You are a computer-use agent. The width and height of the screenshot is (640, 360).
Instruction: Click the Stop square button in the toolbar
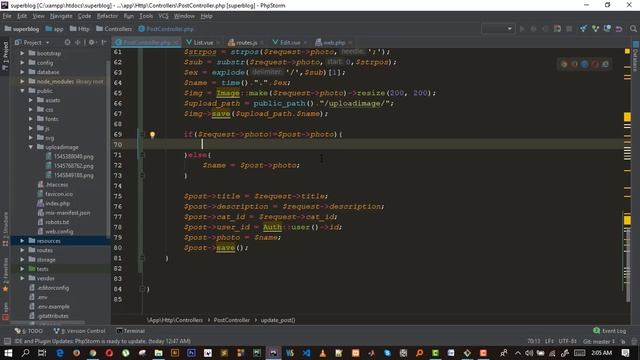pyautogui.click(x=569, y=29)
